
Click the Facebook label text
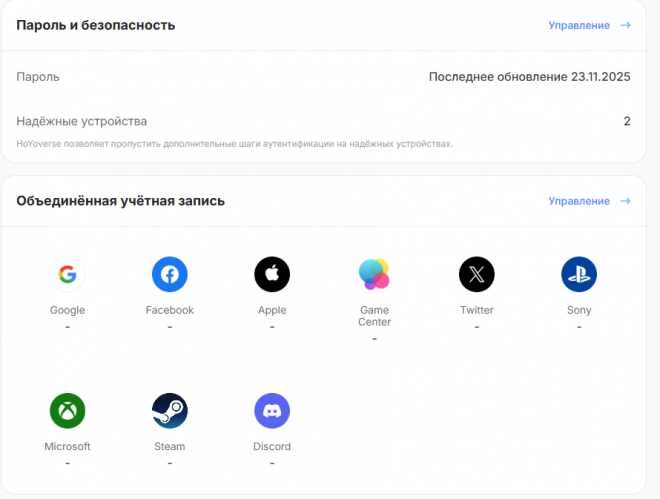pyautogui.click(x=170, y=310)
